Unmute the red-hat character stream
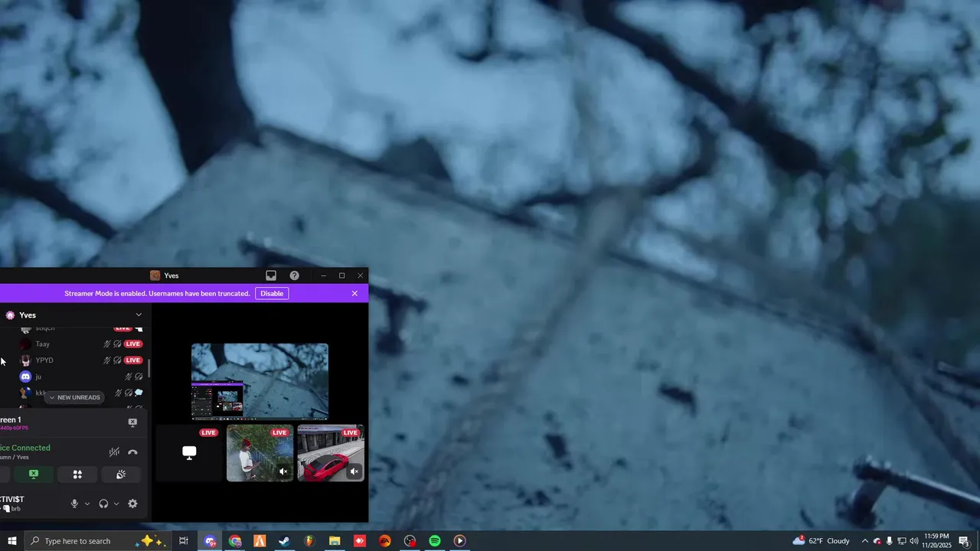 pyautogui.click(x=283, y=472)
